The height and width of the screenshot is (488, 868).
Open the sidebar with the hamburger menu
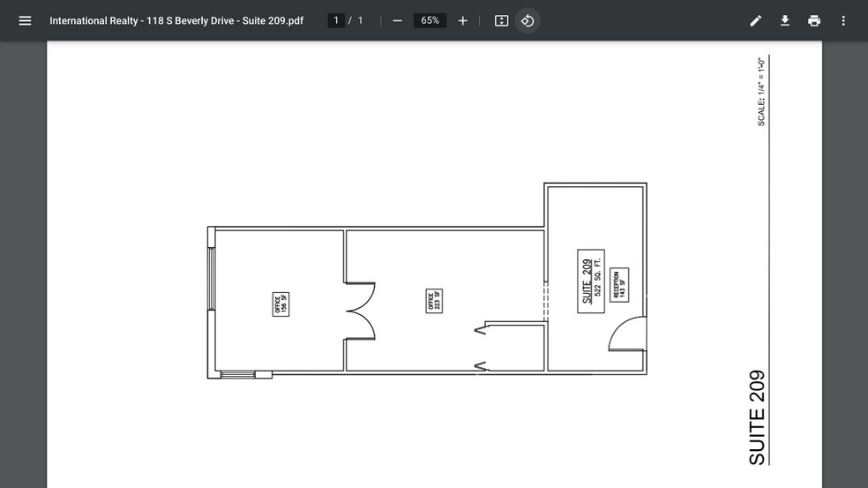point(25,20)
